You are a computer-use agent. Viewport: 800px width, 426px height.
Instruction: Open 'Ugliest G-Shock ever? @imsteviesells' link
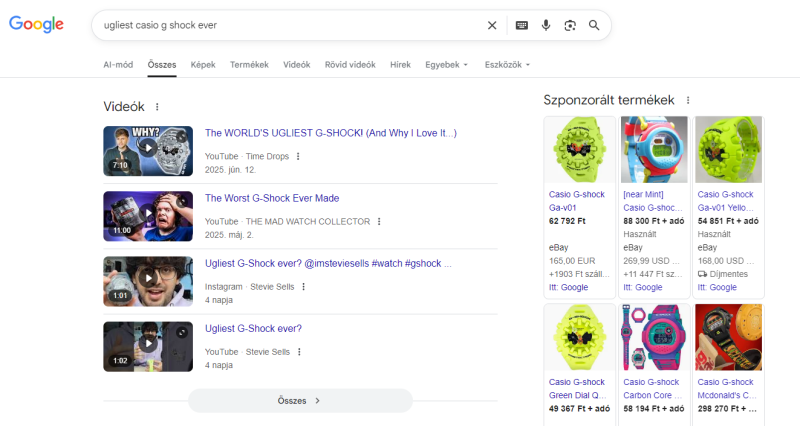[x=328, y=264]
